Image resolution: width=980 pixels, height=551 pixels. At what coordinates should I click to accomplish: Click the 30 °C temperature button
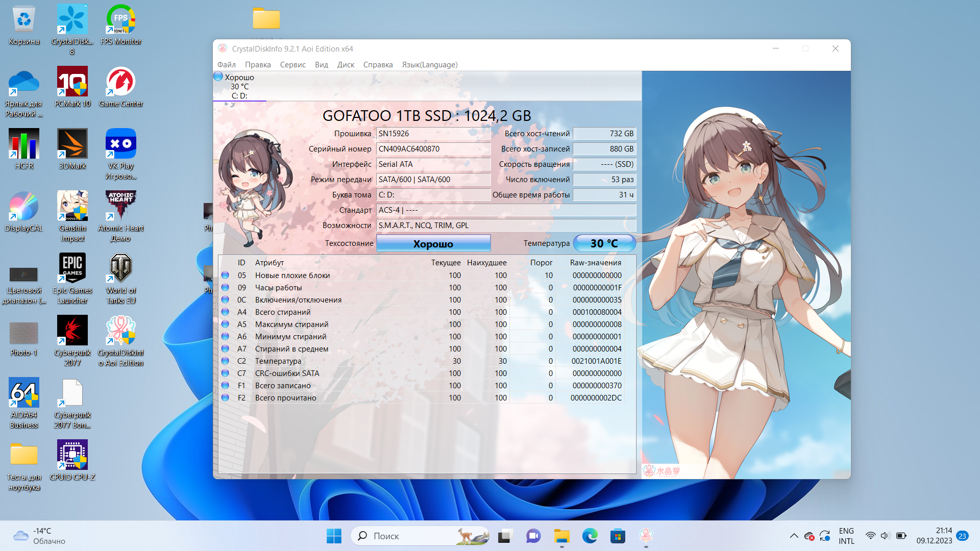(x=604, y=243)
